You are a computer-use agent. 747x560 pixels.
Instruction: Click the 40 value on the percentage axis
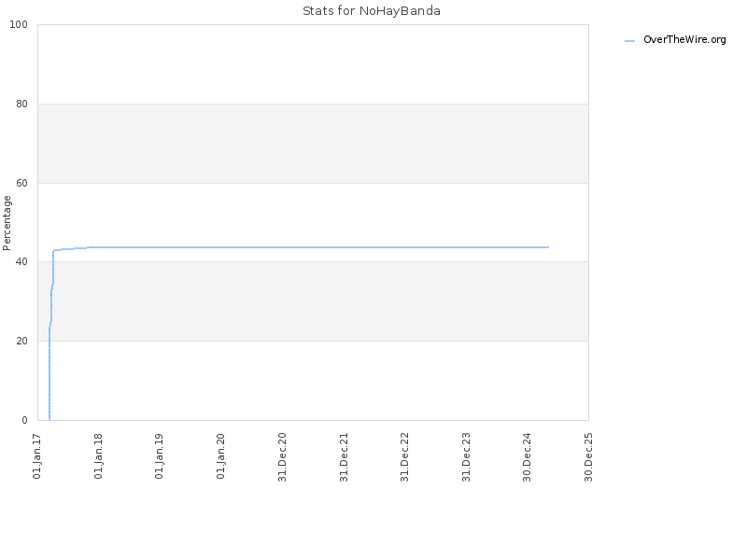(x=21, y=262)
